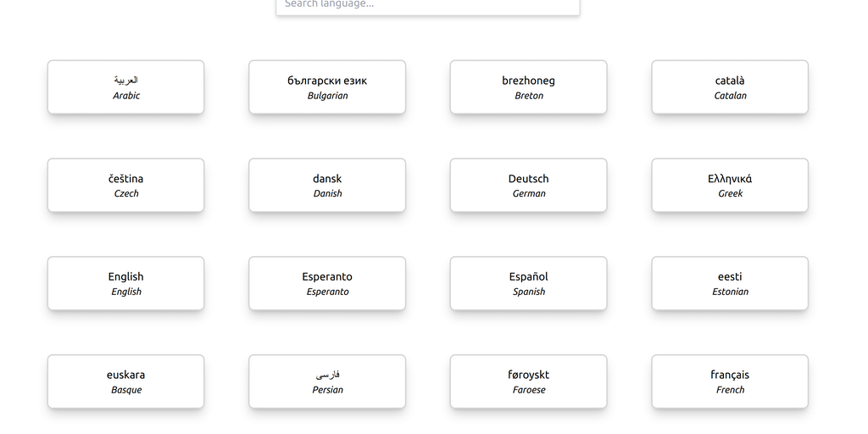This screenshot has height=434, width=868.
Task: Pick eesti (Estonian) from the grid
Action: pyautogui.click(x=730, y=283)
